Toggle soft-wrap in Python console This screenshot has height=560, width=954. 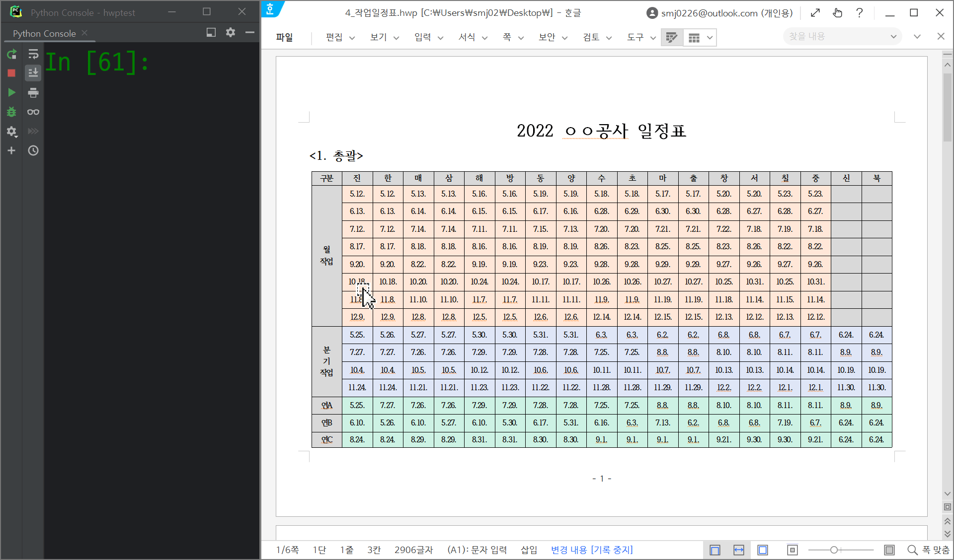pyautogui.click(x=33, y=54)
